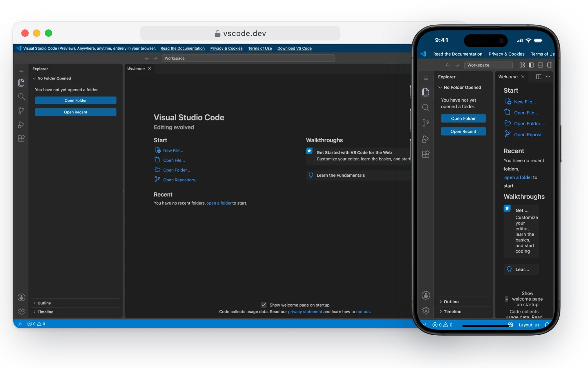Open Source Control on the phone activity bar
The height and width of the screenshot is (368, 588).
coord(426,123)
